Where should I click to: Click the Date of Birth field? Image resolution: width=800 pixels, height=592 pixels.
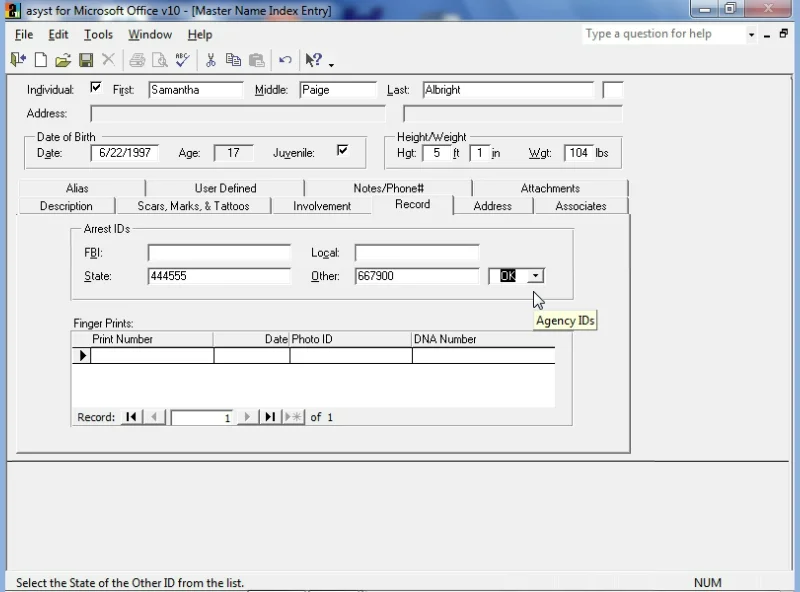point(124,153)
